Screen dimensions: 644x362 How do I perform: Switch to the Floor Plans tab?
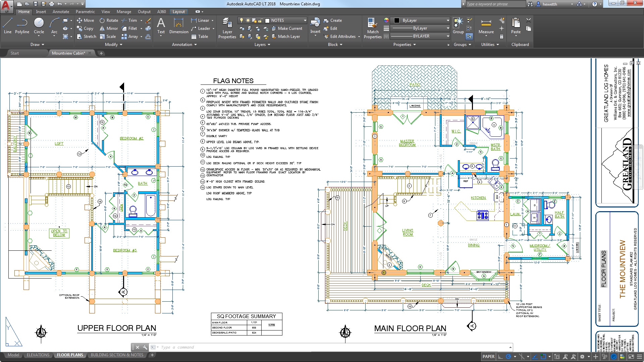pos(69,355)
